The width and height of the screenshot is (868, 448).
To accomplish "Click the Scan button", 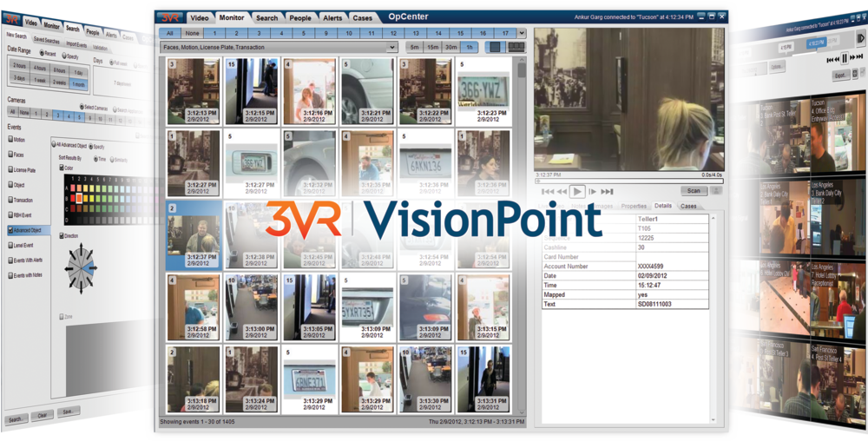I will (694, 190).
